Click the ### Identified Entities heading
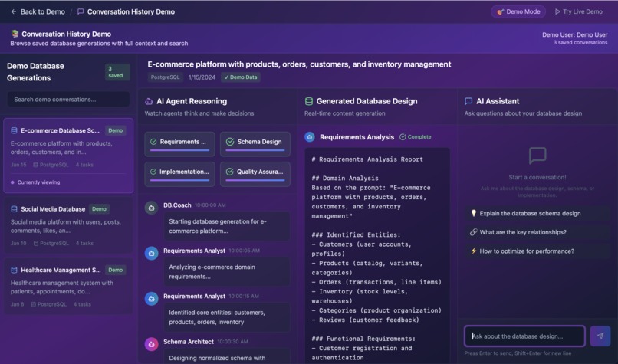 pyautogui.click(x=356, y=234)
